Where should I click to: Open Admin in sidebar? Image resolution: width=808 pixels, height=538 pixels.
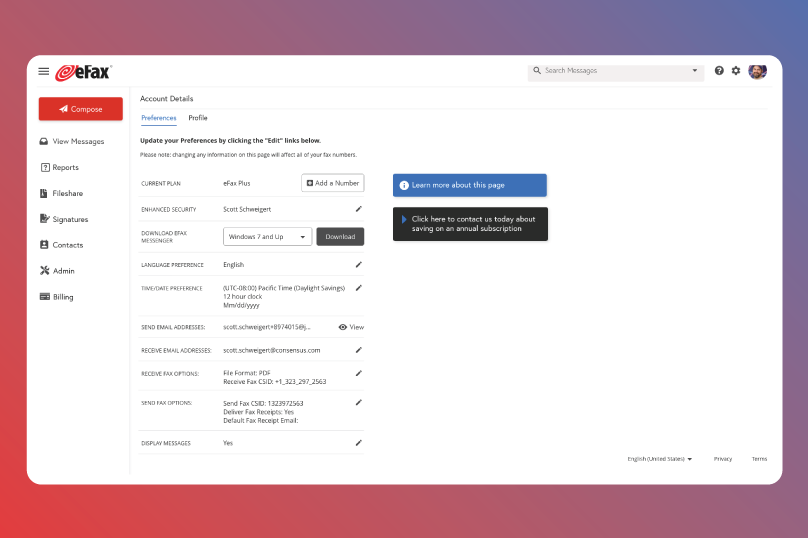coord(58,271)
